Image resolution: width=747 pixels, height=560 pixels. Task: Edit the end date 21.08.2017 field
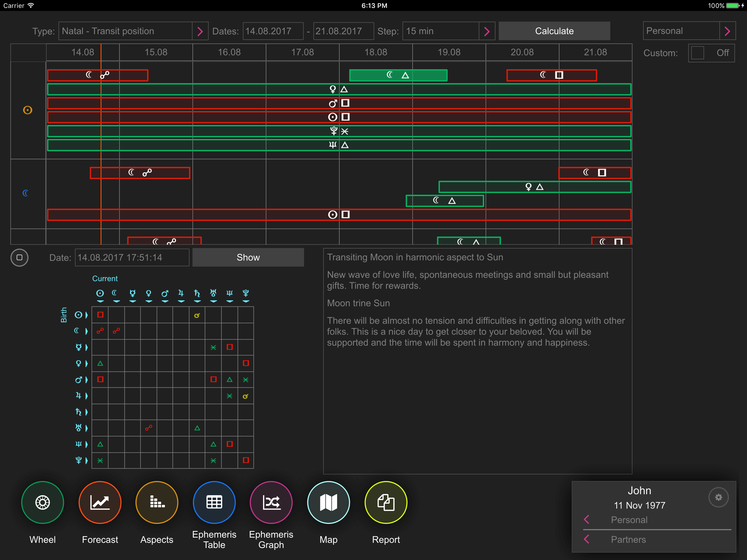(x=343, y=31)
